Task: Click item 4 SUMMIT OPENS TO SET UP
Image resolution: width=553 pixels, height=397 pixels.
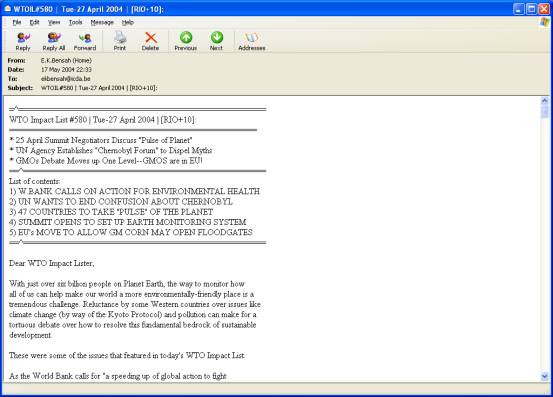Action: click(128, 222)
